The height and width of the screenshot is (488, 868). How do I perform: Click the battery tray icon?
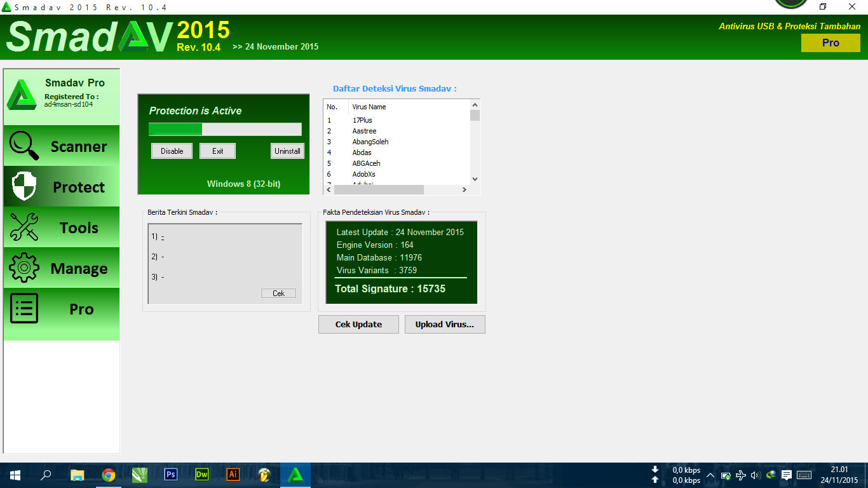click(x=726, y=475)
